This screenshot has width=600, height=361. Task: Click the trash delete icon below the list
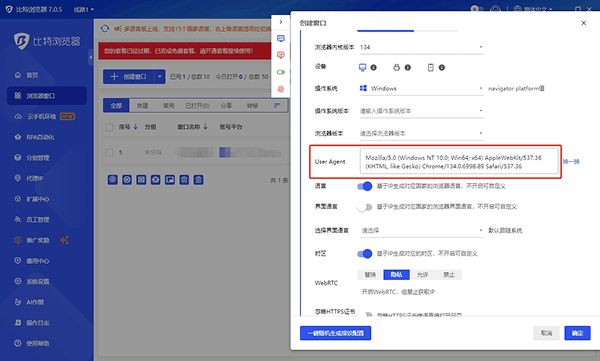(x=198, y=180)
